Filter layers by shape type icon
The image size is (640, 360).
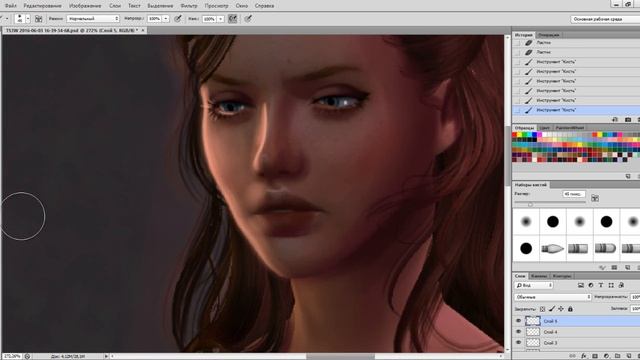(x=611, y=285)
